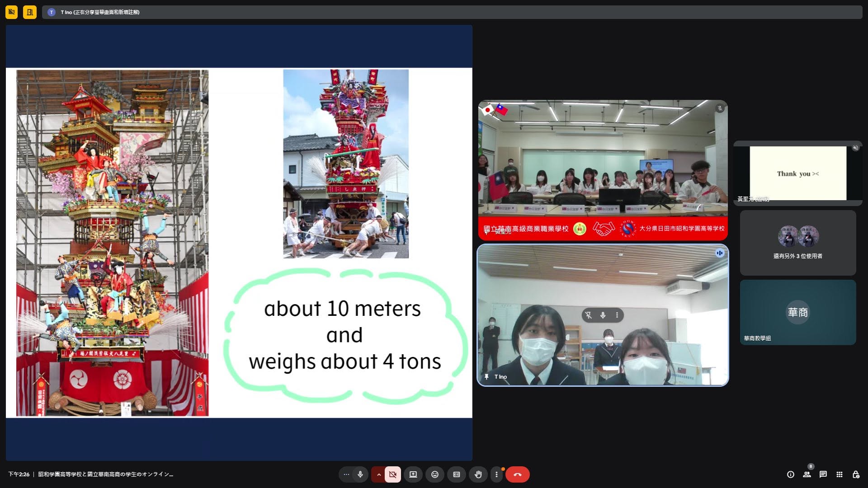The height and width of the screenshot is (488, 868).
Task: Click the pin icon beside the T Ino name label
Action: 486,377
